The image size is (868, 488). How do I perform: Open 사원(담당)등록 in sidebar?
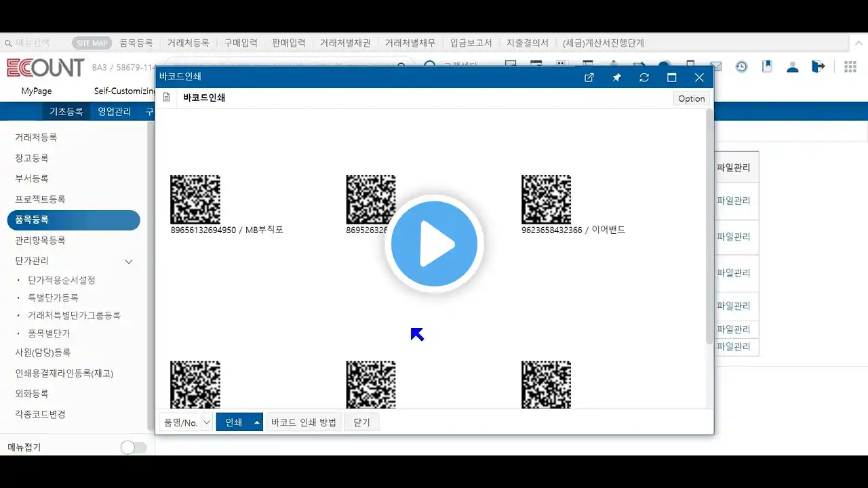point(43,352)
